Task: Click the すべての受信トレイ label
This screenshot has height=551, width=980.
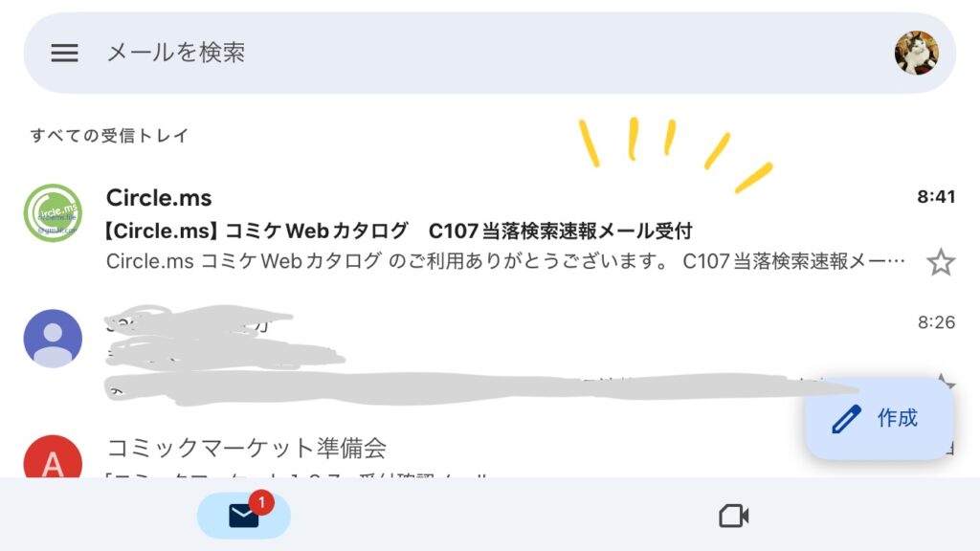Action: 109,136
